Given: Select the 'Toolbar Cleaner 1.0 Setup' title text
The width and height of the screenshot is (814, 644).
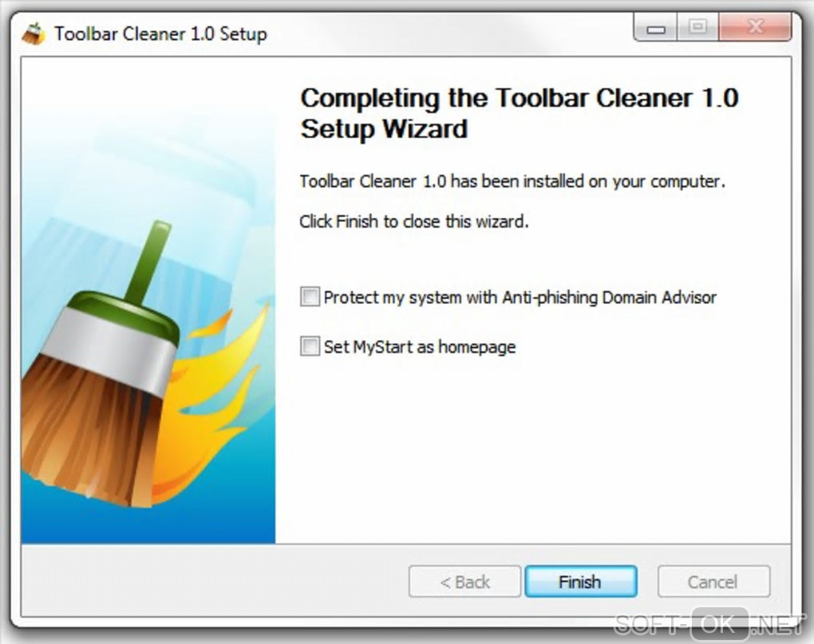Looking at the screenshot, I should 161,34.
